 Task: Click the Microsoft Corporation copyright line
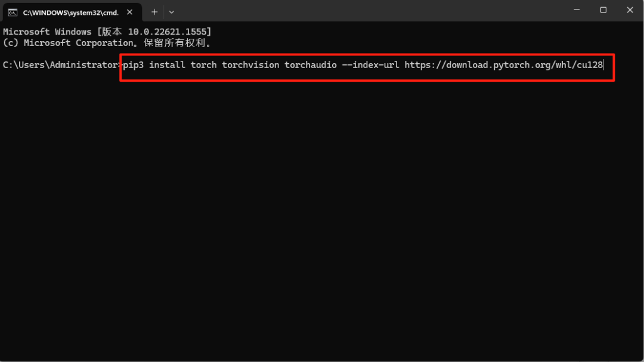point(107,43)
